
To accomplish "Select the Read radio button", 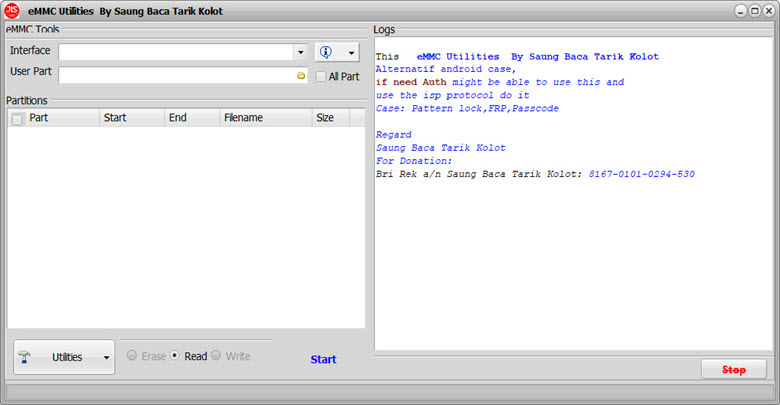I will [175, 355].
